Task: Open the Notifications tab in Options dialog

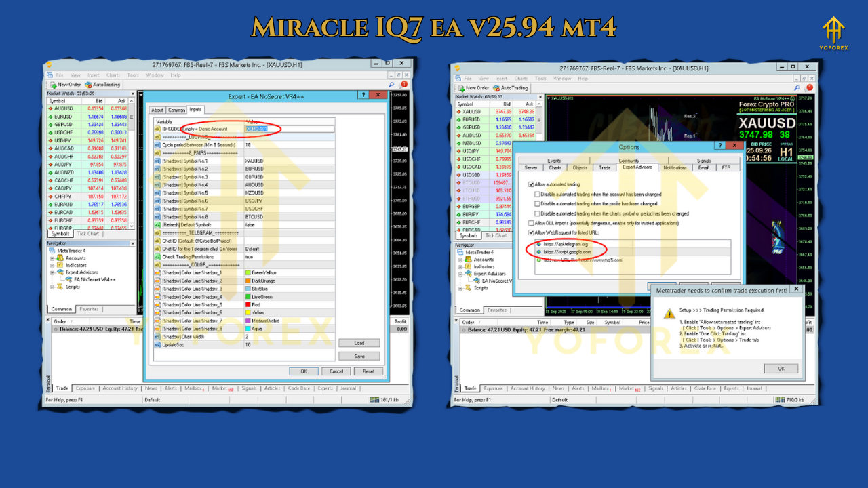Action: tap(674, 167)
